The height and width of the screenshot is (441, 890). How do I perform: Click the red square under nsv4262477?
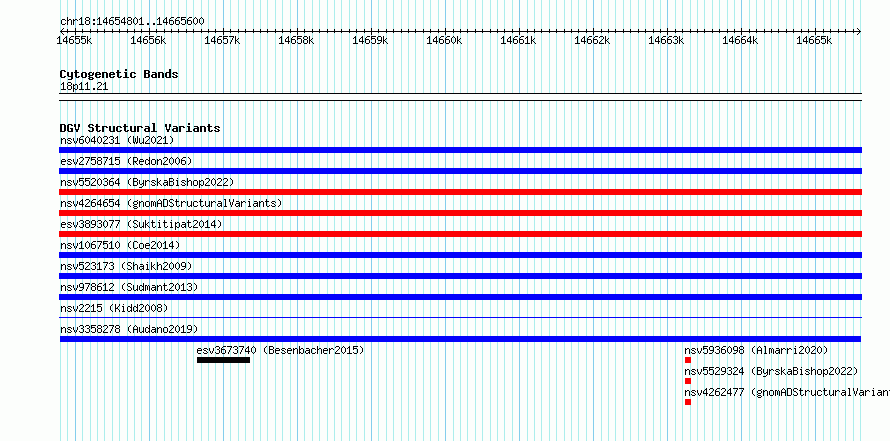pos(688,402)
